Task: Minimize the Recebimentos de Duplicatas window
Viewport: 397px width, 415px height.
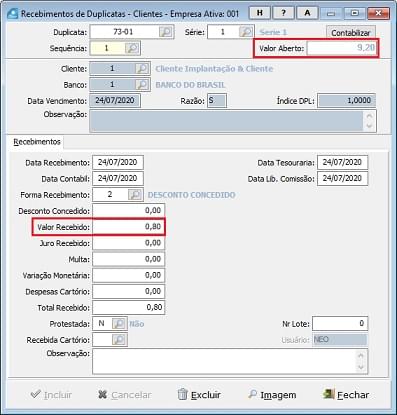Action: 331,14
